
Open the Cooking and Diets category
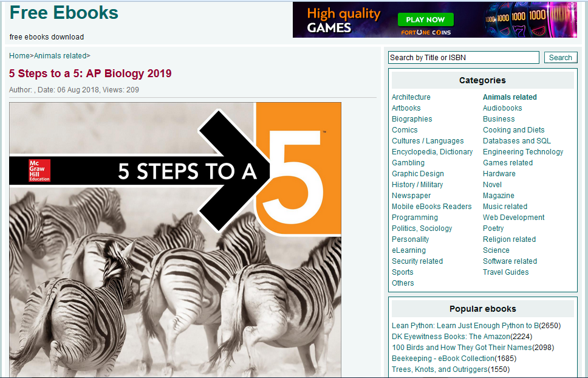coord(513,130)
